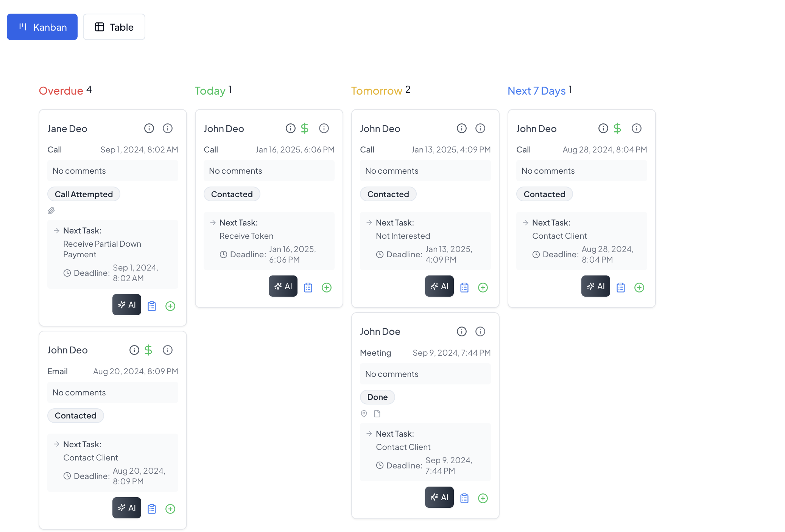Click the clipboard icon on Today's John Deo card

point(308,287)
